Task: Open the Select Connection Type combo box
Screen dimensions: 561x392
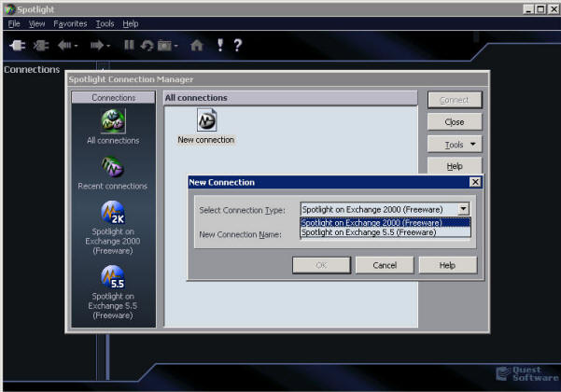Action: pos(385,209)
